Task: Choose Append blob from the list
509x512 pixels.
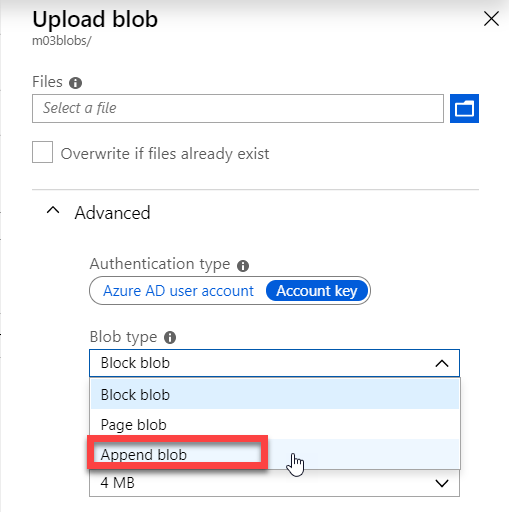Action: pyautogui.click(x=275, y=454)
